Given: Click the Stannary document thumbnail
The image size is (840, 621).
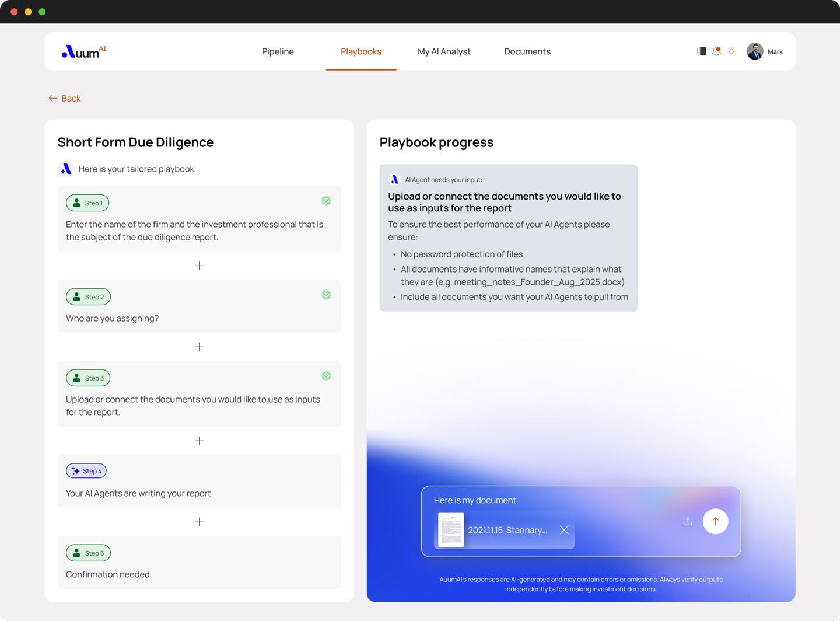Looking at the screenshot, I should tap(451, 530).
